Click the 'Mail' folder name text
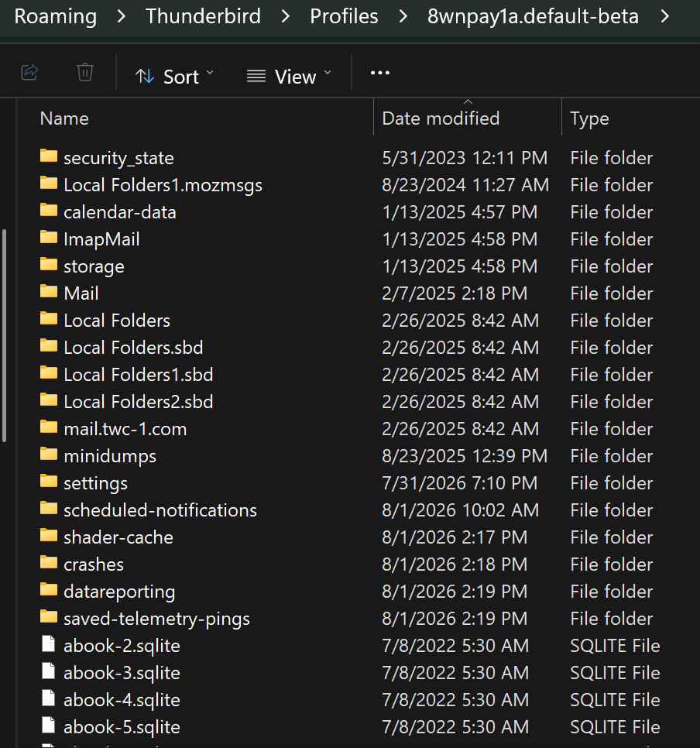The height and width of the screenshot is (748, 700). tap(81, 293)
